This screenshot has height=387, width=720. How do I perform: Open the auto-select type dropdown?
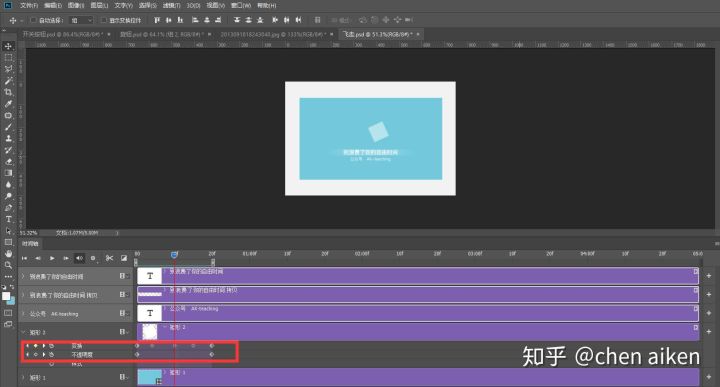(x=82, y=20)
